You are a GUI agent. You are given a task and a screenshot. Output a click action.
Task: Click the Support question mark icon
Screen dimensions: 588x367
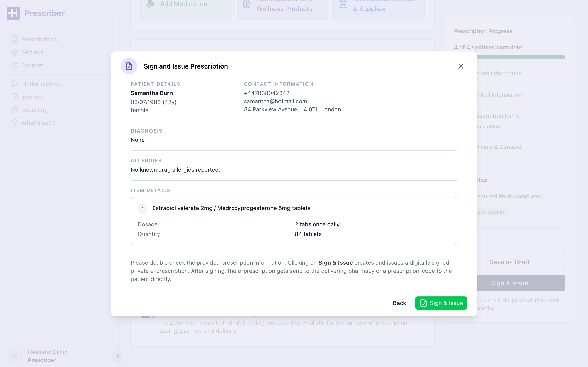[14, 65]
